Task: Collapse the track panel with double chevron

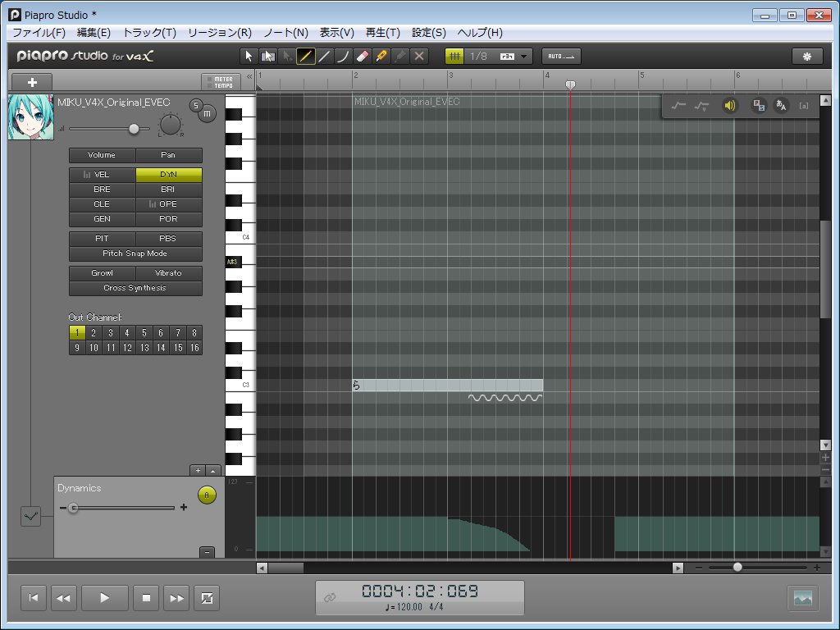Action: pos(249,76)
